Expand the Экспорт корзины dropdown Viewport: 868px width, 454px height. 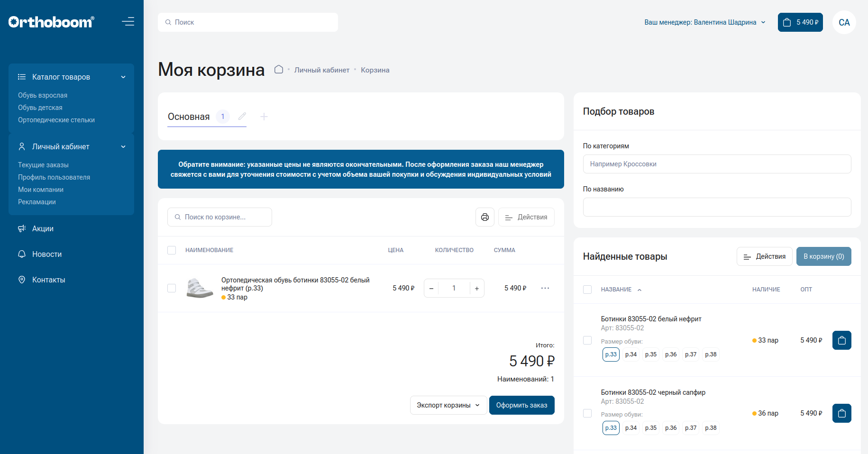click(x=448, y=405)
